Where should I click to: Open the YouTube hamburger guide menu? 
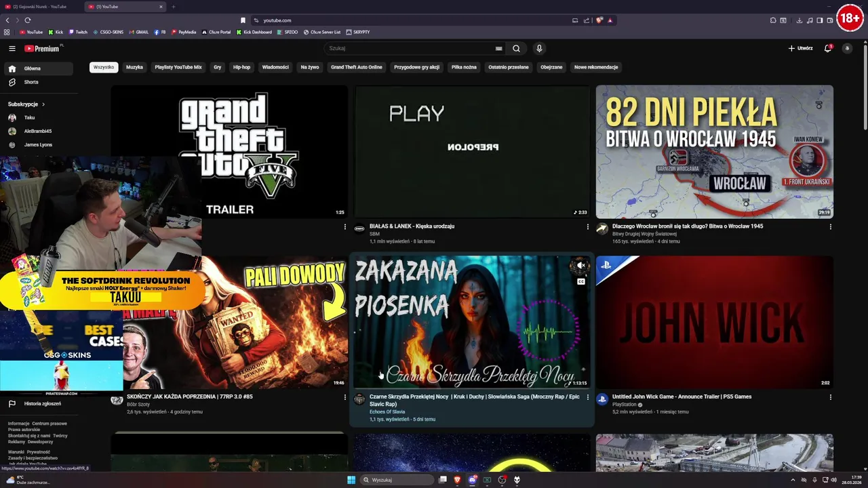click(12, 48)
